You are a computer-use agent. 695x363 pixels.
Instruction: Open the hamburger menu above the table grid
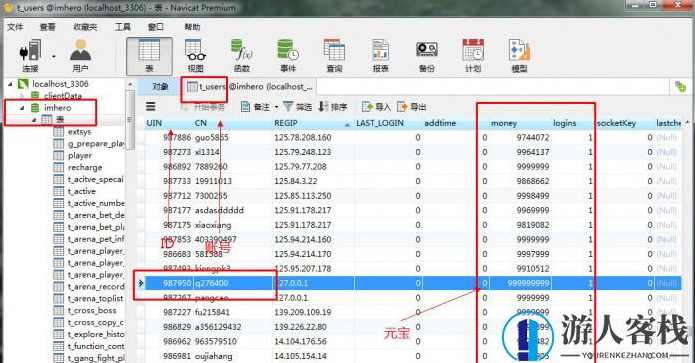[151, 106]
